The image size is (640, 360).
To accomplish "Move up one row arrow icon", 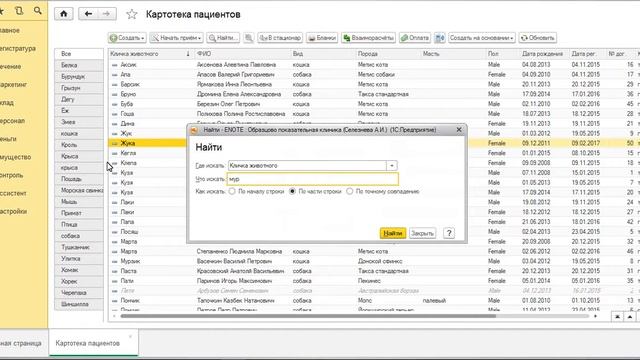I will click(630, 317).
